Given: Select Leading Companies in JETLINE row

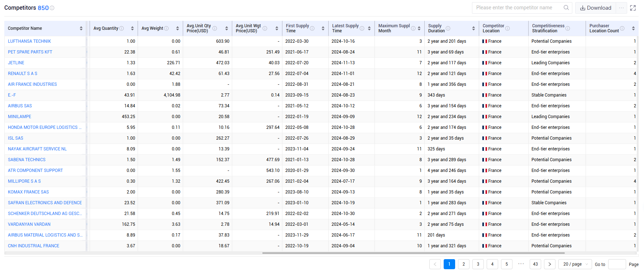Looking at the screenshot, I should point(550,63).
